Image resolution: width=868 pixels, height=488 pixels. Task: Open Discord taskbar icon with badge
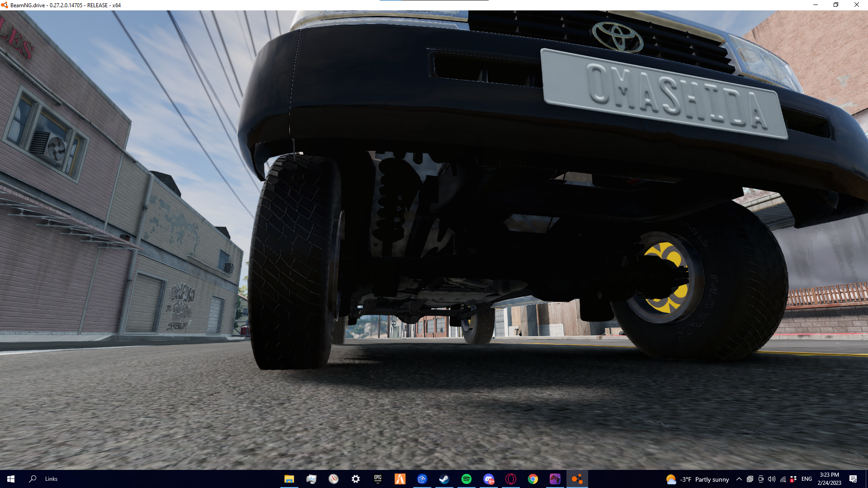tap(489, 479)
